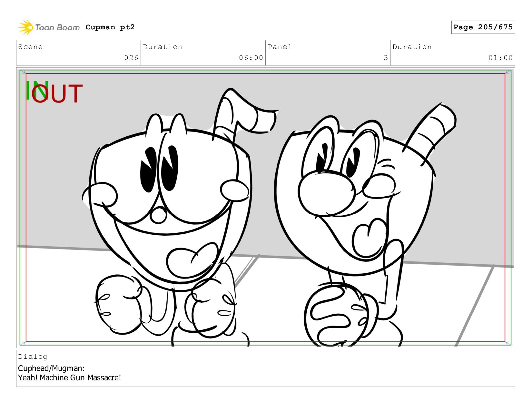This screenshot has width=532, height=411.
Task: Click the storyboard panel drawing
Action: pyautogui.click(x=265, y=208)
